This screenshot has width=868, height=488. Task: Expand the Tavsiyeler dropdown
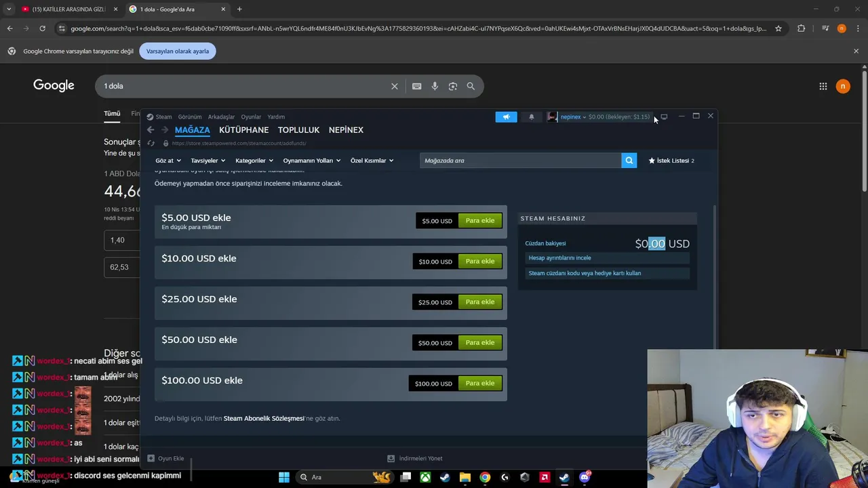[x=208, y=161]
